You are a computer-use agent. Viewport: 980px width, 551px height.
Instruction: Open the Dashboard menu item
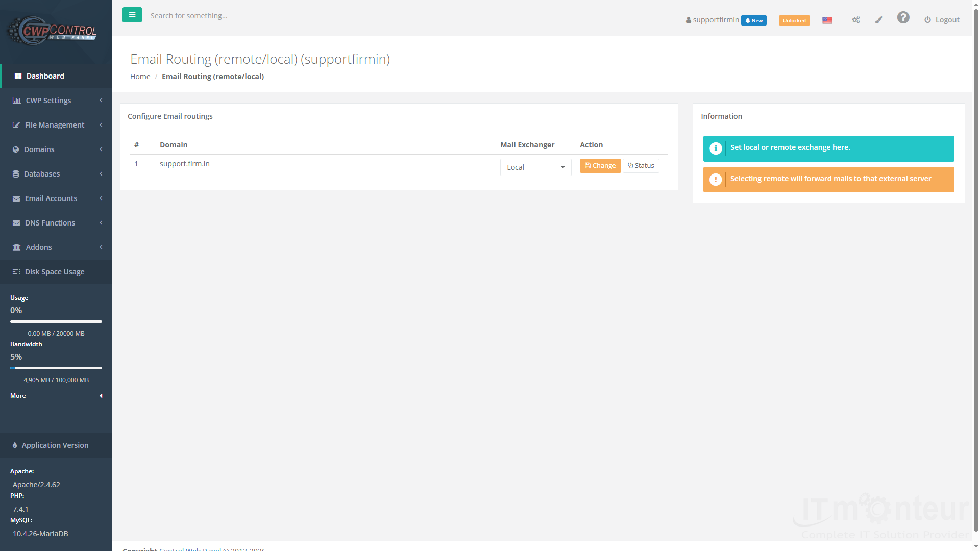click(56, 76)
